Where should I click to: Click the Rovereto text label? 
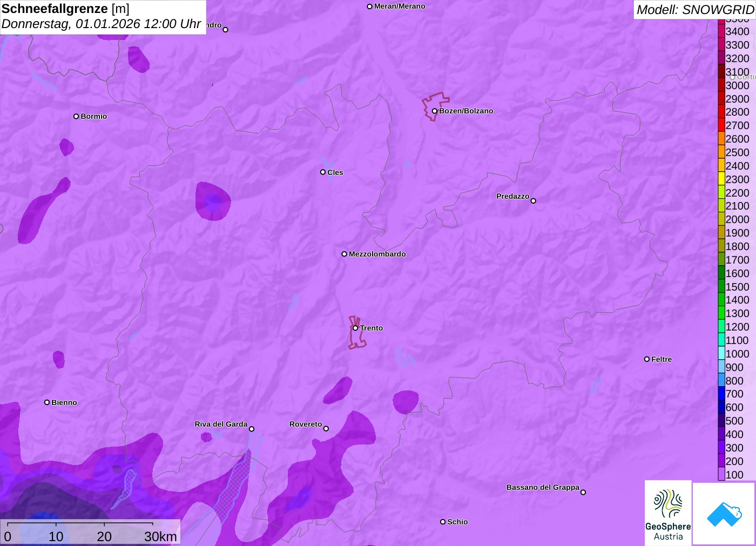(x=306, y=424)
